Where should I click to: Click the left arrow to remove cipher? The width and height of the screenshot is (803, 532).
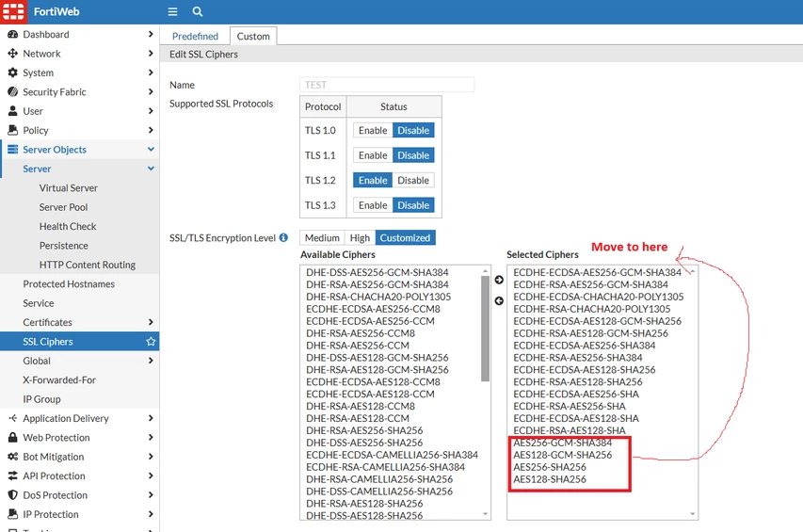point(499,301)
